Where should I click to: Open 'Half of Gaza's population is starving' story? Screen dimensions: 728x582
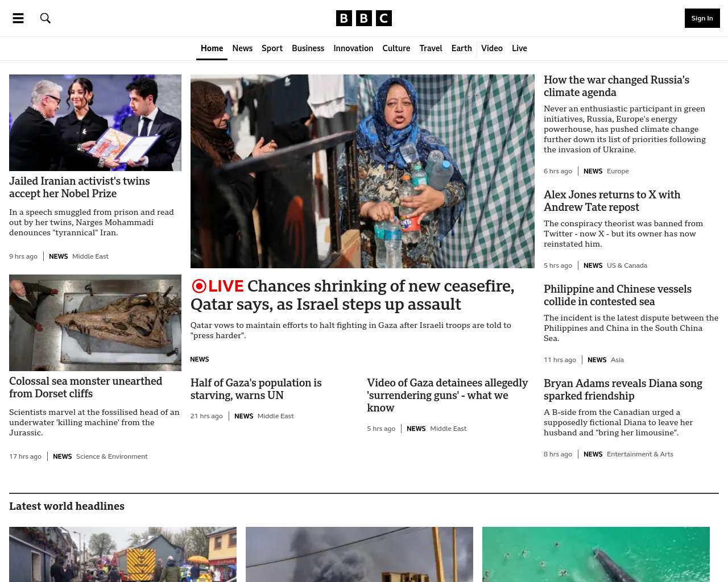(x=256, y=389)
